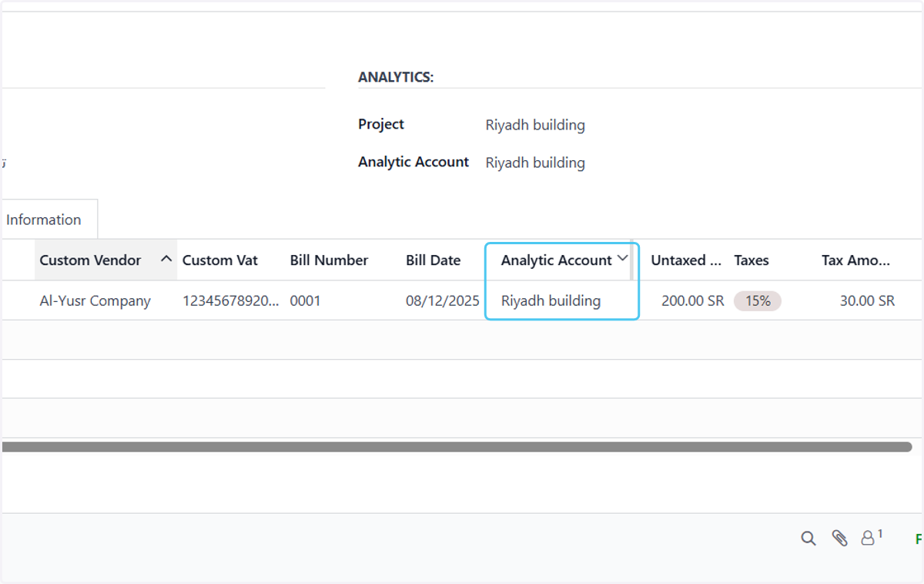This screenshot has height=584, width=924.
Task: Click the Project field label
Action: 381,124
